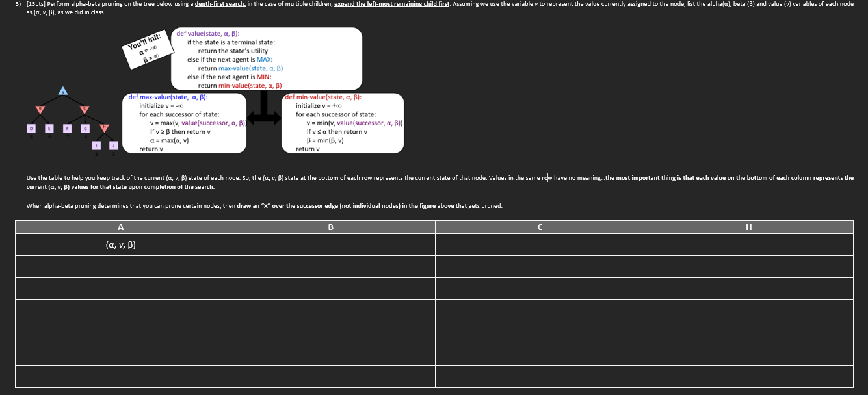Screen dimensions: 868x395
Task: Select the column header labeled H
Action: 748,227
